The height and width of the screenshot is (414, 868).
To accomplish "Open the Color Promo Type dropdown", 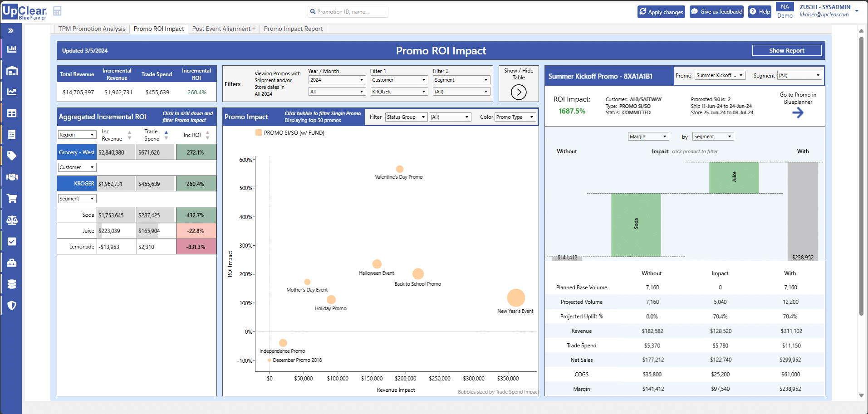I will [515, 117].
